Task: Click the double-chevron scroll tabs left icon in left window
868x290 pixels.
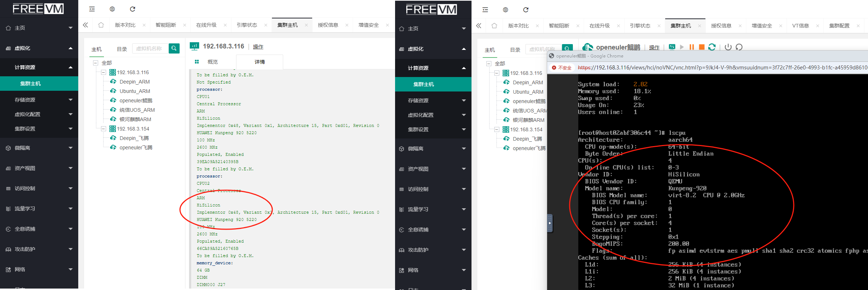Action: click(85, 25)
